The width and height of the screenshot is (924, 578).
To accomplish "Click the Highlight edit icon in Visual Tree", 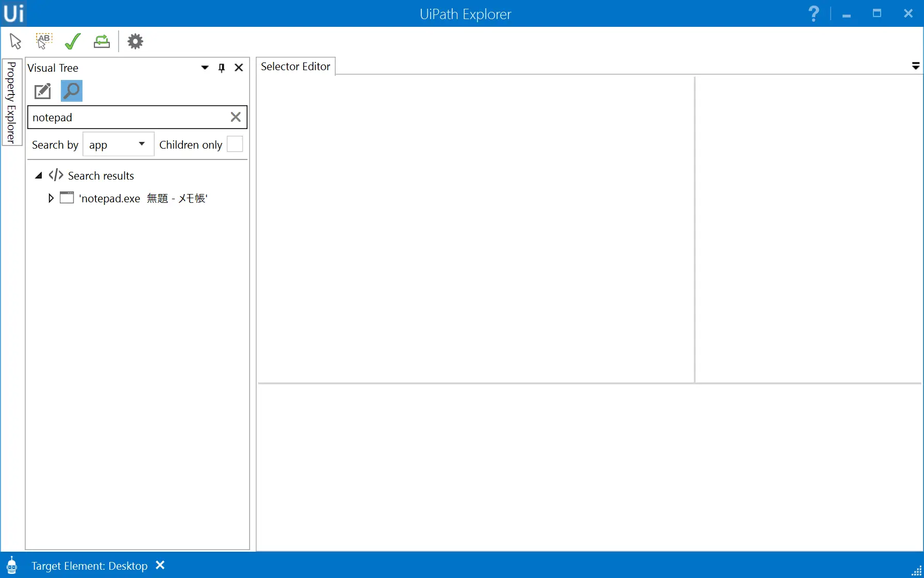I will [43, 91].
